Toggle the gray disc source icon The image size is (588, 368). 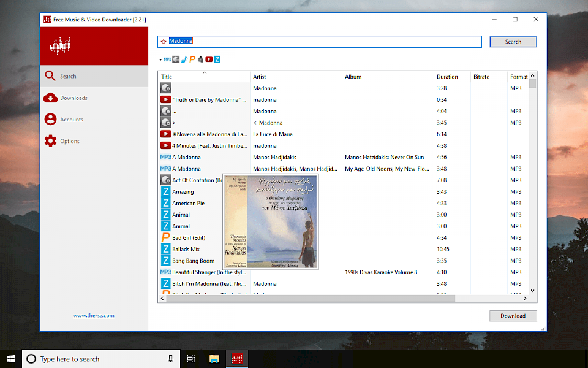coord(176,59)
